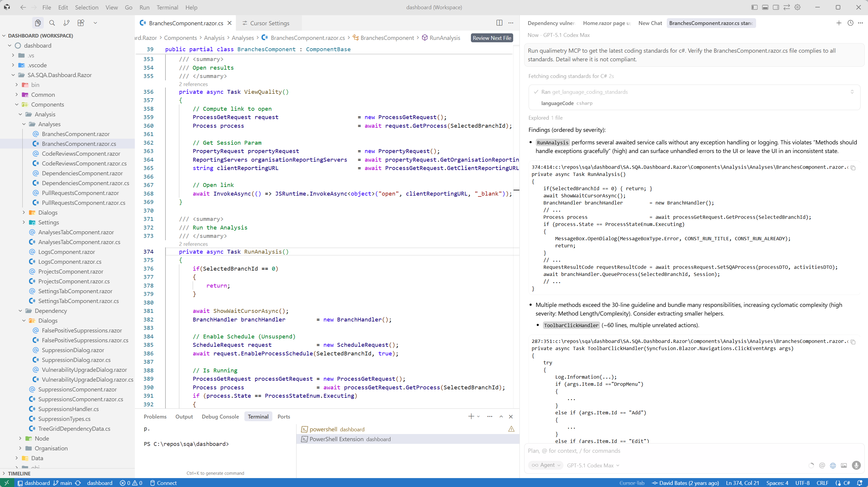Switch to the Problems tab

click(x=155, y=416)
